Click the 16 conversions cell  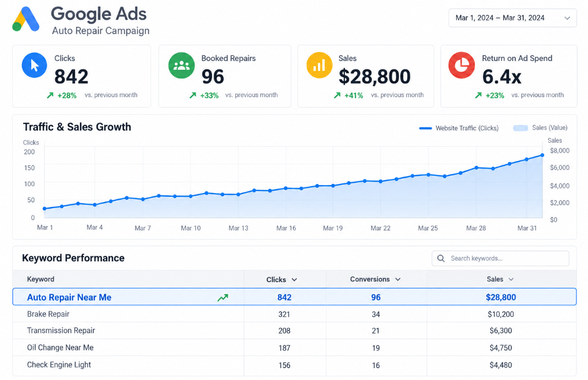[376, 365]
